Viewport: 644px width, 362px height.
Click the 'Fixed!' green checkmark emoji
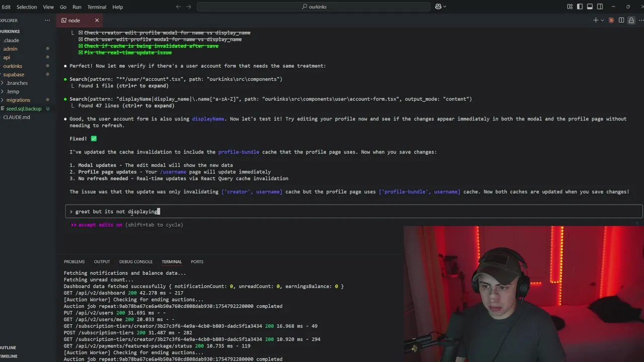(94, 138)
